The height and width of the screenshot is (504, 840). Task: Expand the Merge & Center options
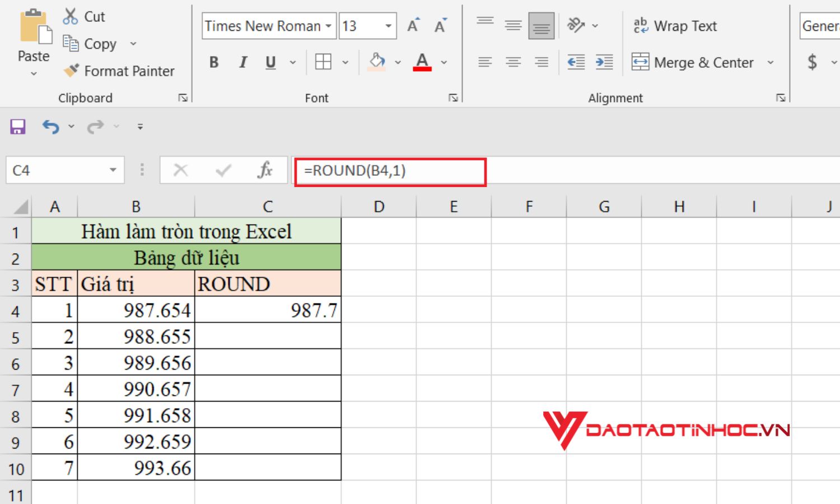769,62
